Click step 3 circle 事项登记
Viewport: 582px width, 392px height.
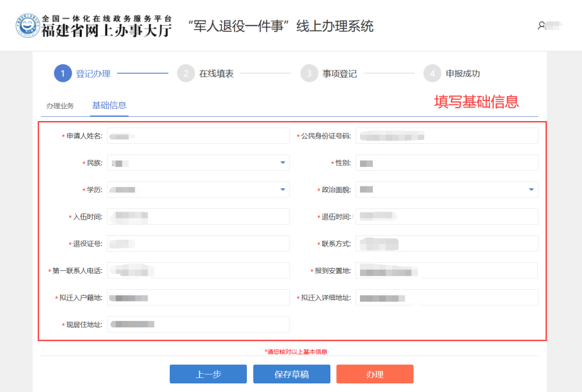pyautogui.click(x=309, y=74)
